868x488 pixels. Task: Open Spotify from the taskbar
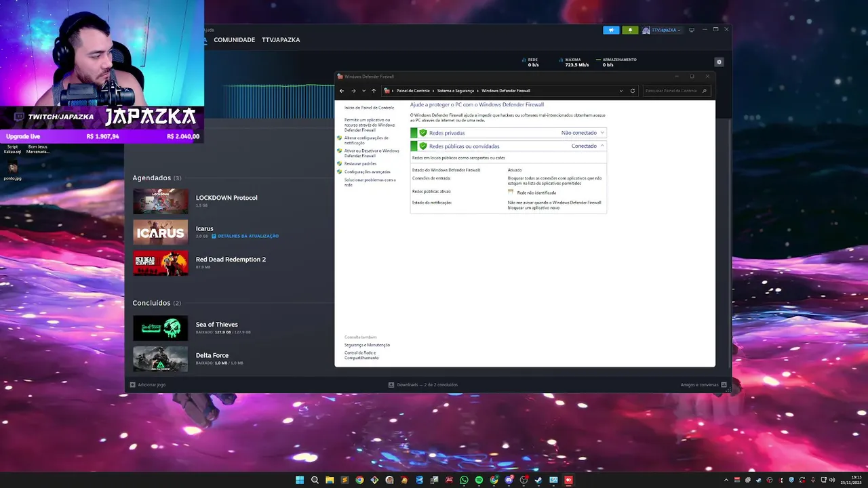479,480
